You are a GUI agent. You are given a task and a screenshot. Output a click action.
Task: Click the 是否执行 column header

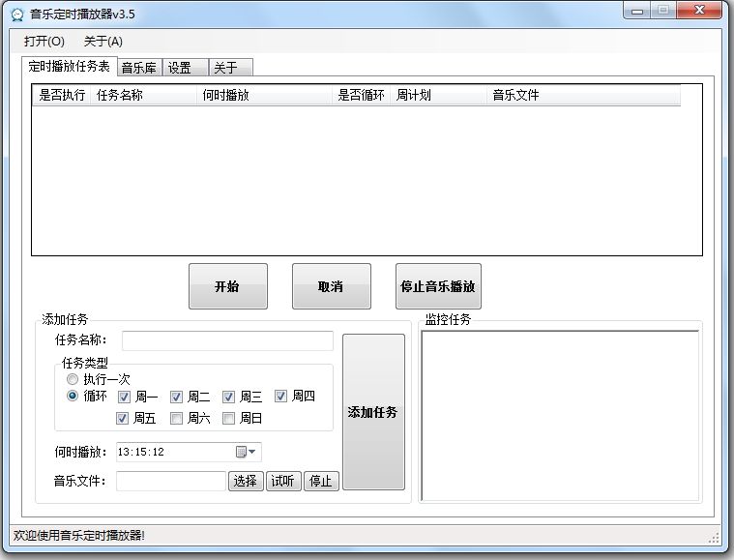click(x=62, y=95)
